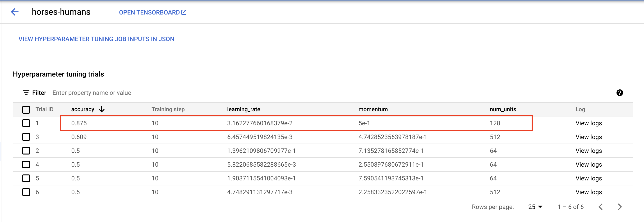The height and width of the screenshot is (222, 644).
Task: Open the help question mark icon
Action: [620, 93]
